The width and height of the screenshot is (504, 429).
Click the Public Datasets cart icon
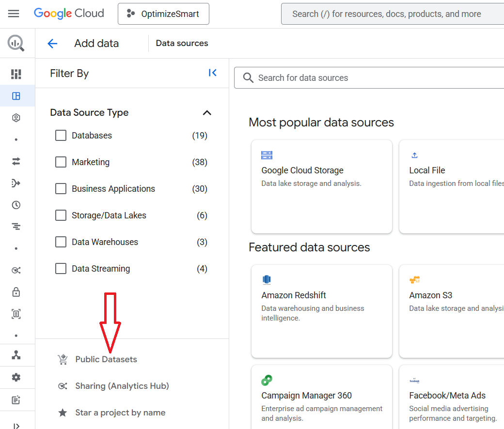[63, 359]
